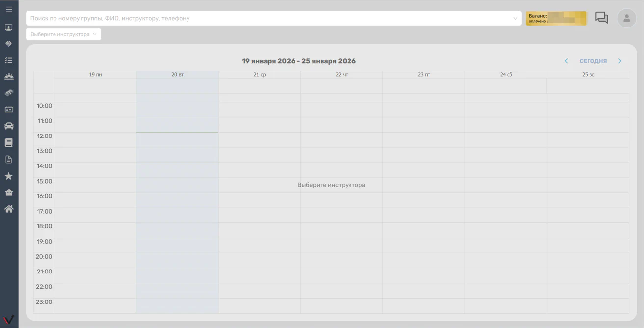Click the group of people sidebar icon
The width and height of the screenshot is (644, 328).
point(9,77)
